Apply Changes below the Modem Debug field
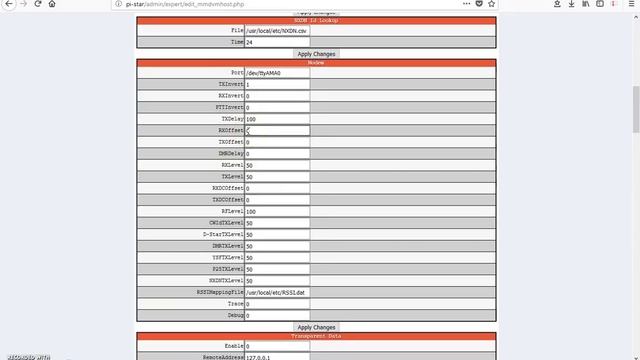Viewport: 640px width, 360px height. pos(316,327)
